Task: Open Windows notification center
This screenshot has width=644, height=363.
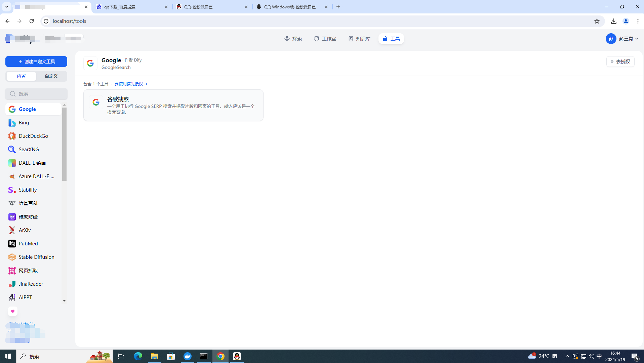Action: tap(635, 356)
